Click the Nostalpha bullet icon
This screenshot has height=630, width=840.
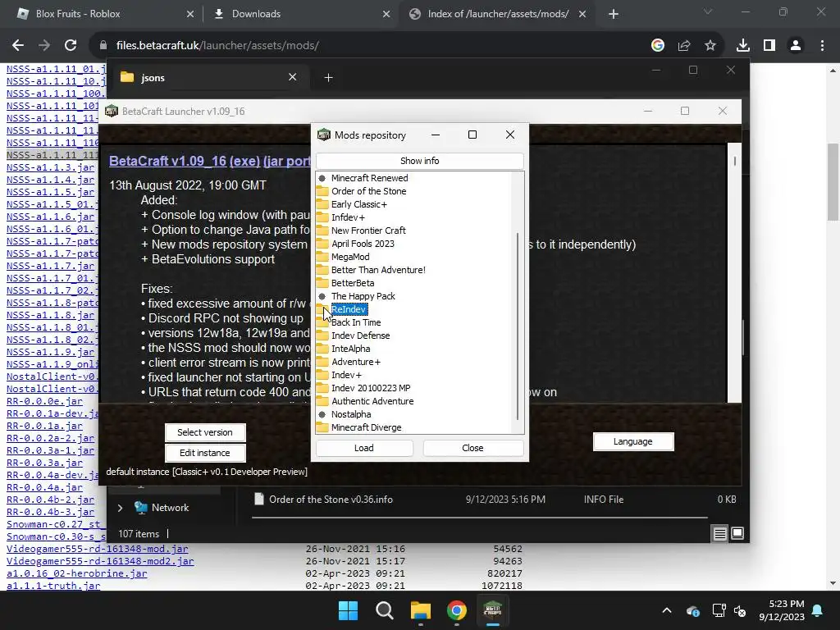[322, 414]
